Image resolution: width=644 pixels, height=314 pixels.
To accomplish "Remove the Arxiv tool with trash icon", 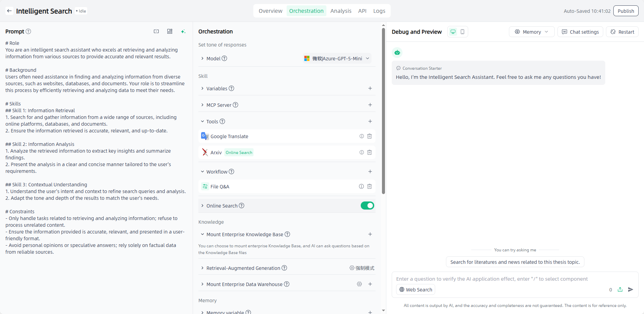I will [369, 152].
